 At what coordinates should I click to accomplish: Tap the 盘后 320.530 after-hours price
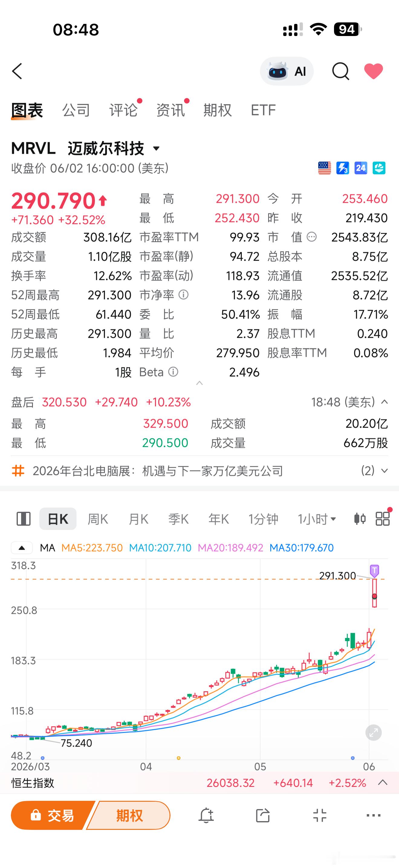click(x=64, y=402)
